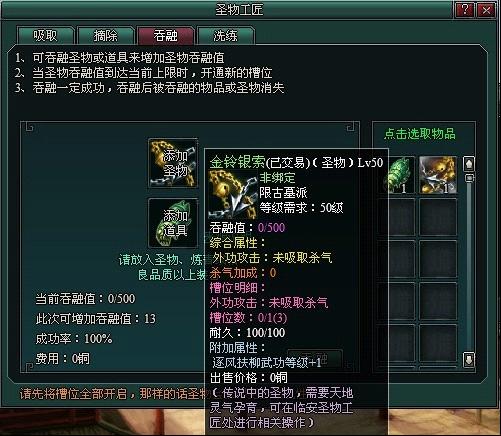Go to the 洗练 tab
Viewport: 501px width, 436px height.
pos(226,35)
